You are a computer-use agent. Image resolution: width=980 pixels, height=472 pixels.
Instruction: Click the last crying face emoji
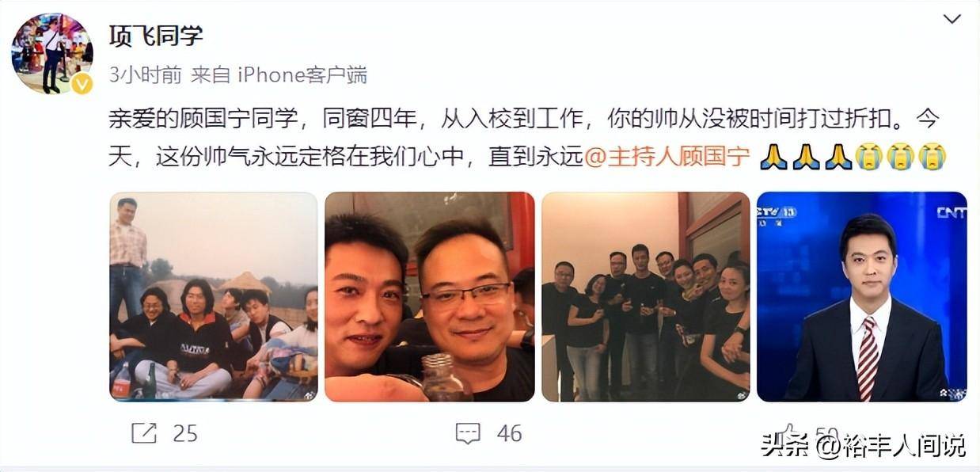point(933,157)
